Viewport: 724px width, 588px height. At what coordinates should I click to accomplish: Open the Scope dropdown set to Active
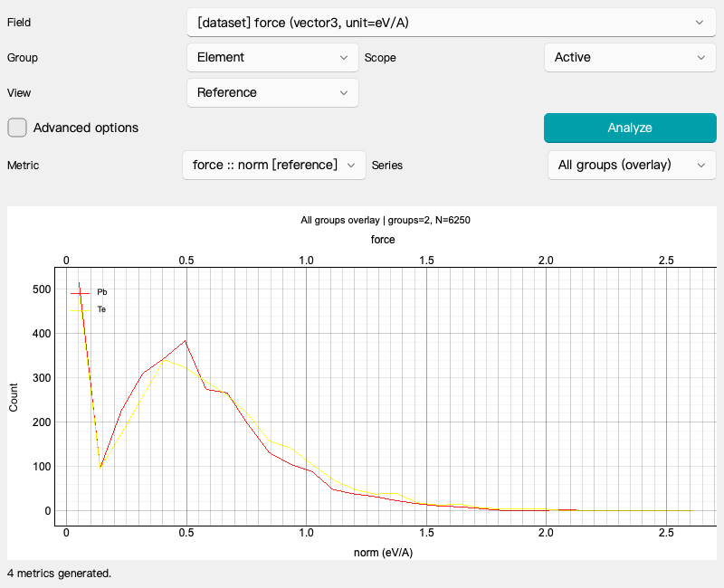(x=630, y=57)
